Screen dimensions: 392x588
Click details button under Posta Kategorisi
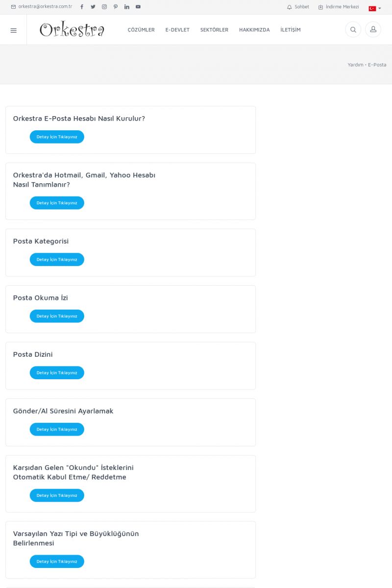[57, 260]
